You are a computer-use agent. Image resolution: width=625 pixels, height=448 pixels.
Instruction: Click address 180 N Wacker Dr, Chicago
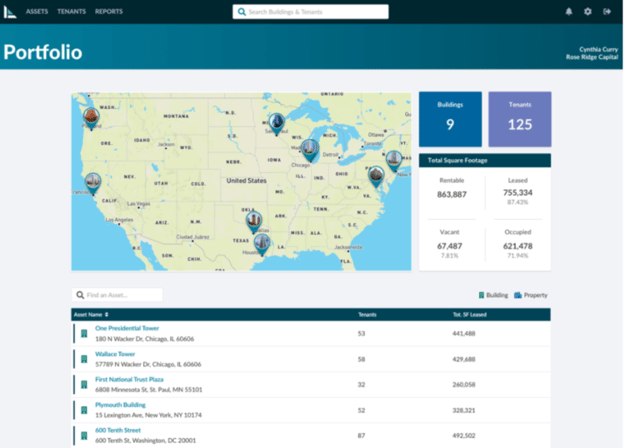[144, 339]
